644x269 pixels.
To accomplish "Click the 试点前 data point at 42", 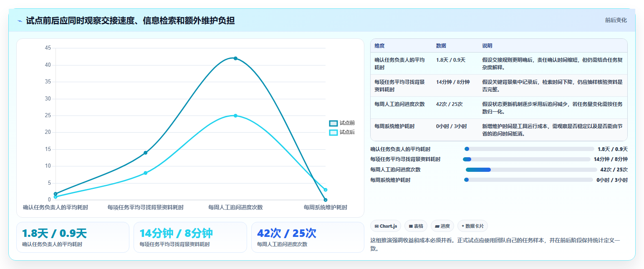I will 235,58.
